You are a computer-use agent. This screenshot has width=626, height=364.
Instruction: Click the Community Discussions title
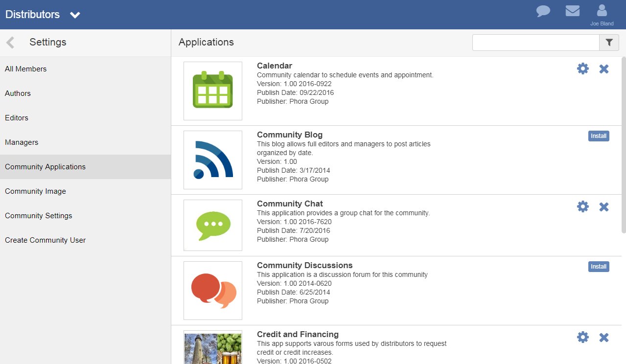tap(305, 265)
